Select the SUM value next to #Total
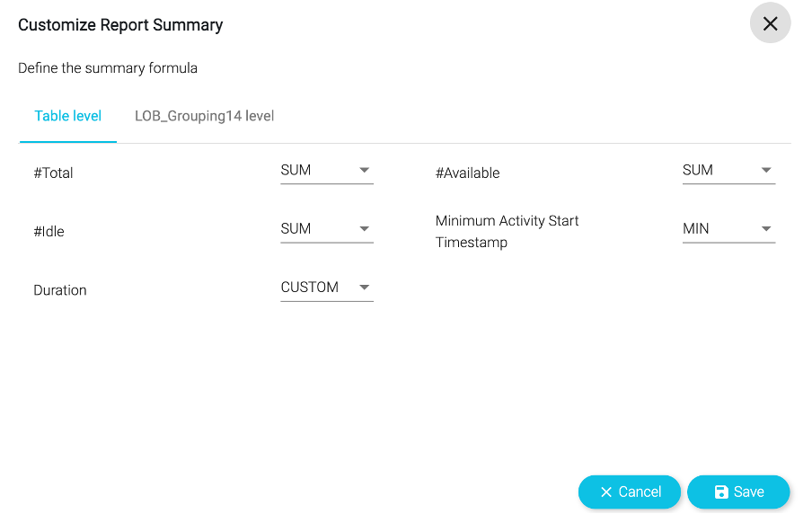 296,170
